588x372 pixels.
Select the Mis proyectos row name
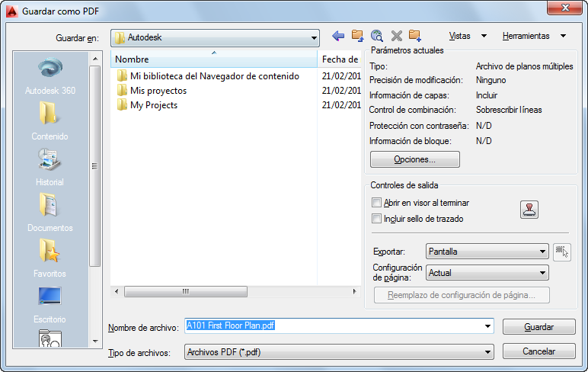tap(158, 91)
